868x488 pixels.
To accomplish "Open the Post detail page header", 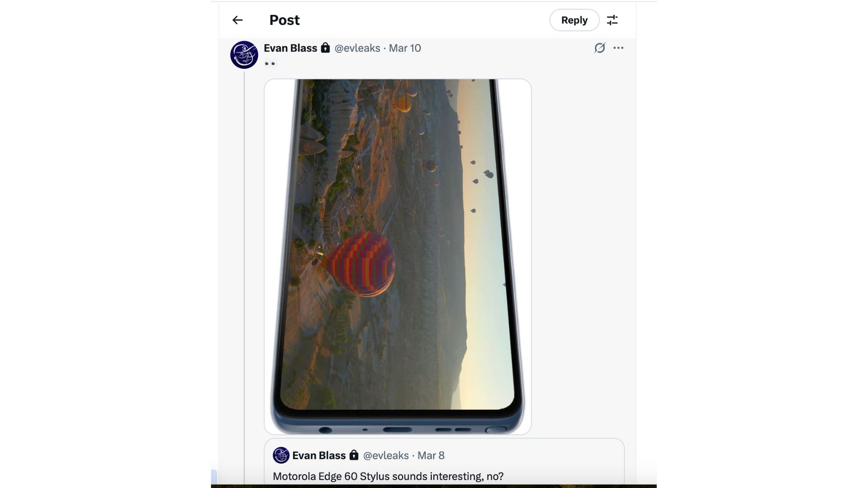I will [284, 20].
